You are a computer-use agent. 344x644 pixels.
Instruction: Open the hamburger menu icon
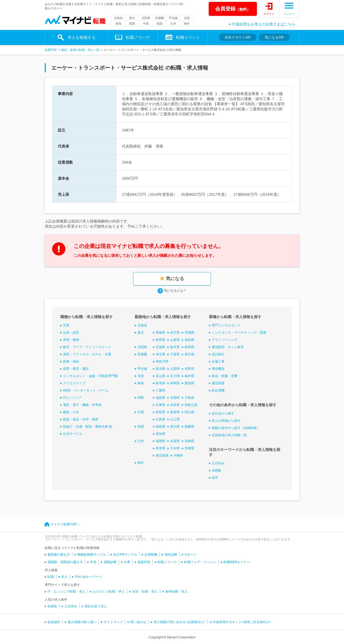[x=289, y=6]
